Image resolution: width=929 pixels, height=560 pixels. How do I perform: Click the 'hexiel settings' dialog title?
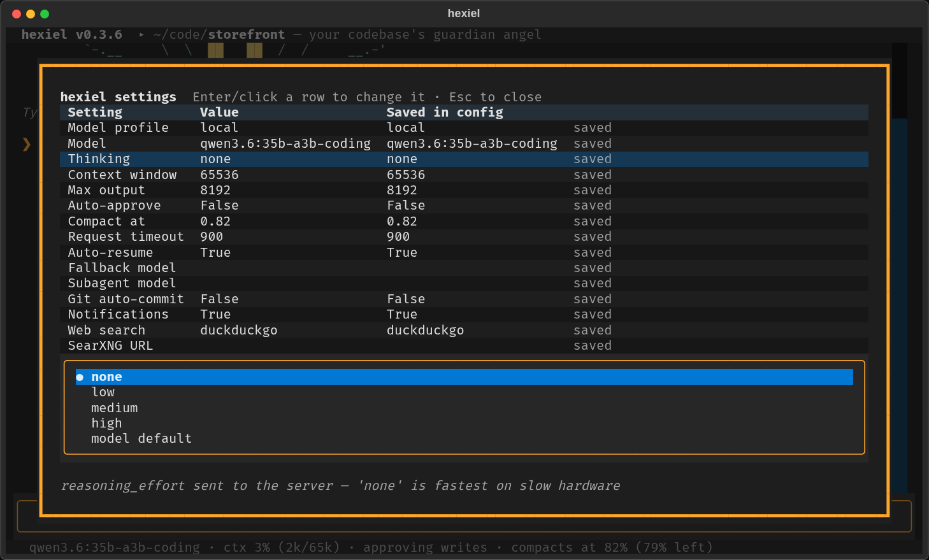point(118,97)
